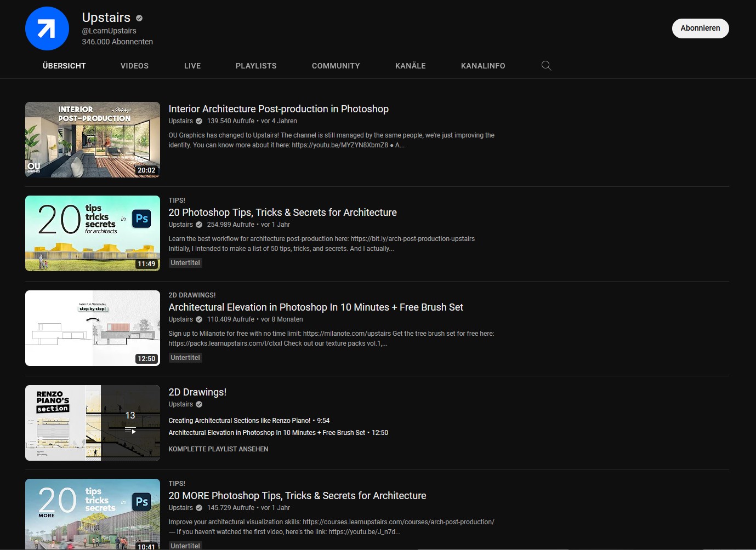756x550 pixels.
Task: Click Upstairs channel name under 2D Drawings! playlist
Action: tap(180, 404)
